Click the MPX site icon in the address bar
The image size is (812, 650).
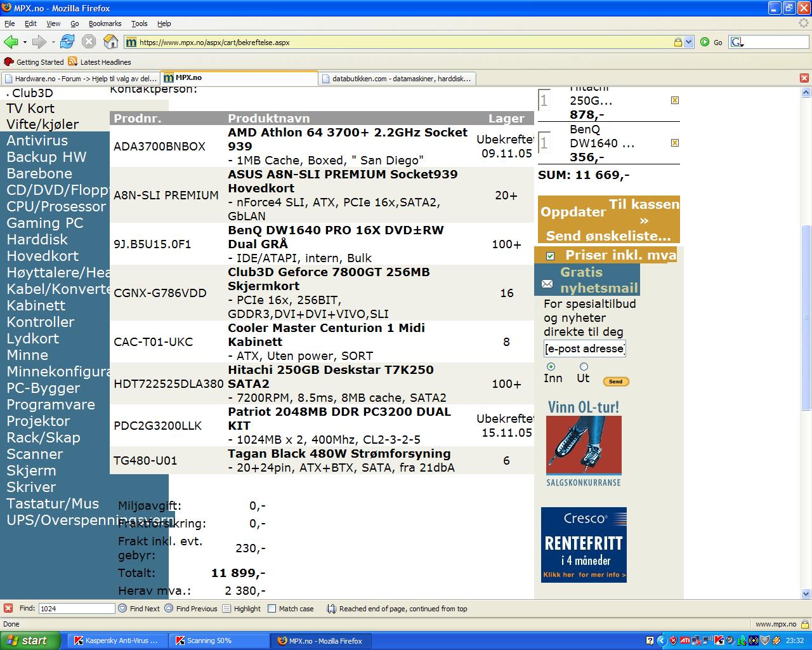(131, 43)
